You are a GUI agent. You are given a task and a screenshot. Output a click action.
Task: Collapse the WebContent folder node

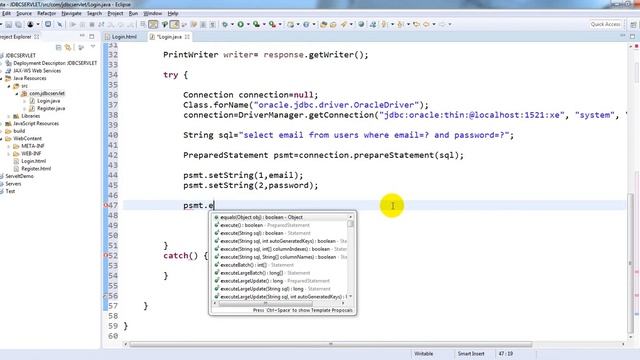click(1, 139)
